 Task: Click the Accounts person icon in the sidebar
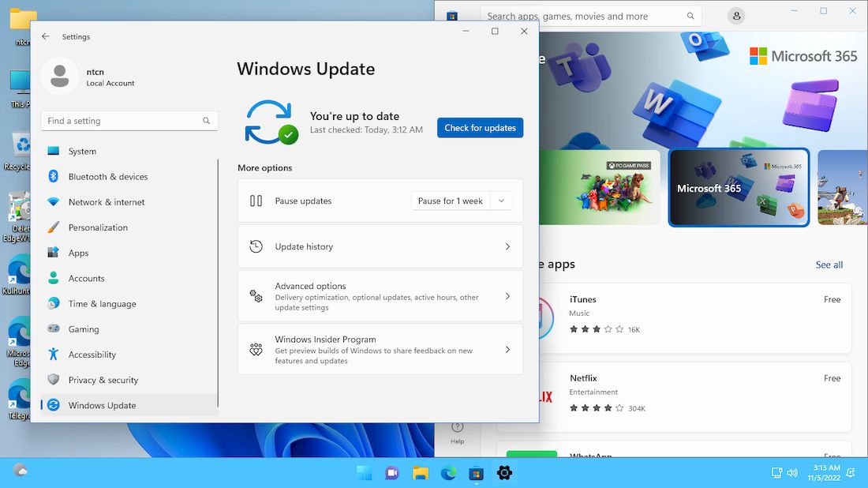point(53,278)
